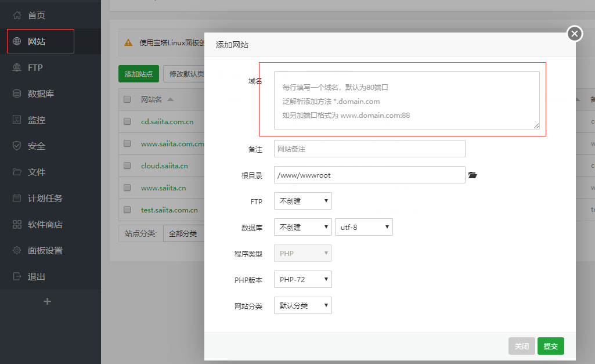Toggle the select-all checkbox in table header
This screenshot has width=595, height=364.
tap(127, 99)
